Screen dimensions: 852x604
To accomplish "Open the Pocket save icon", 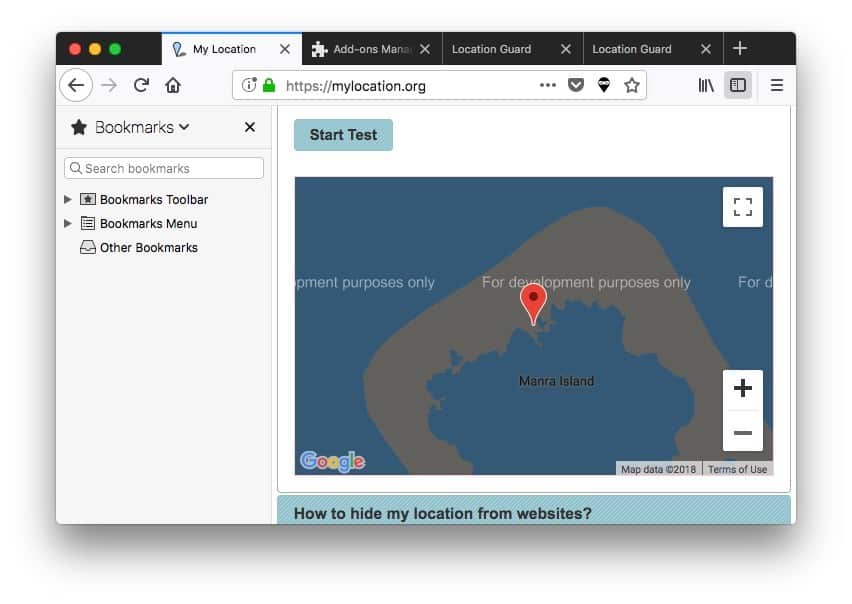I will point(575,86).
